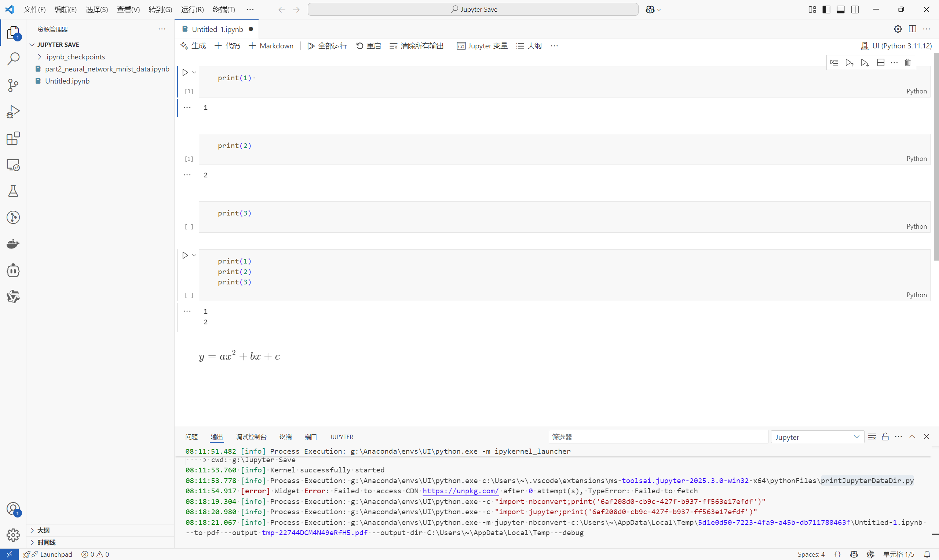This screenshot has height=560, width=939.
Task: Select kernel UI (Python 3.11.12)
Action: (896, 46)
